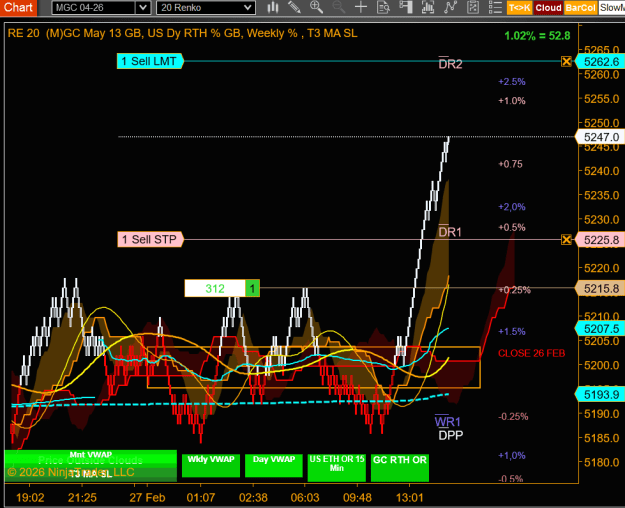625x508 pixels.
Task: Click the +1.5% level label
Action: 512,331
